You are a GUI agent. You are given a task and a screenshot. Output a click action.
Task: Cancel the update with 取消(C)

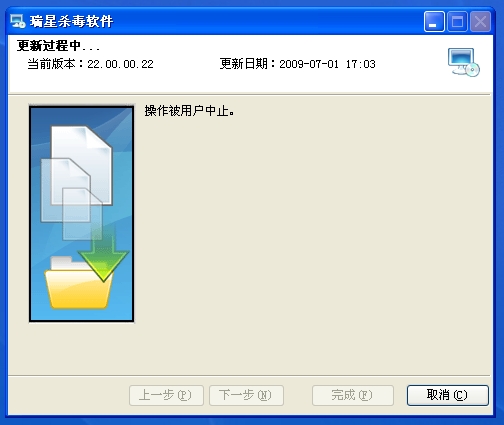pyautogui.click(x=448, y=395)
